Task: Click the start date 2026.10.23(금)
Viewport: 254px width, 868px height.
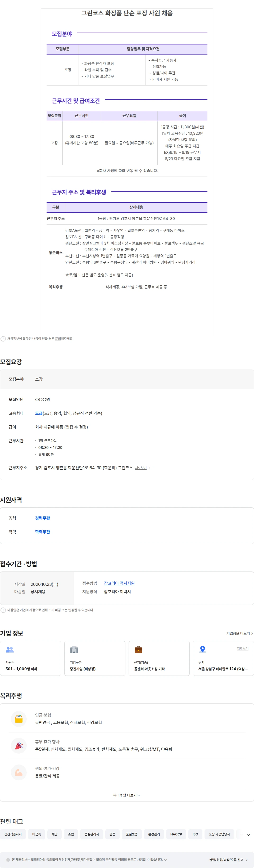Action: [44, 584]
